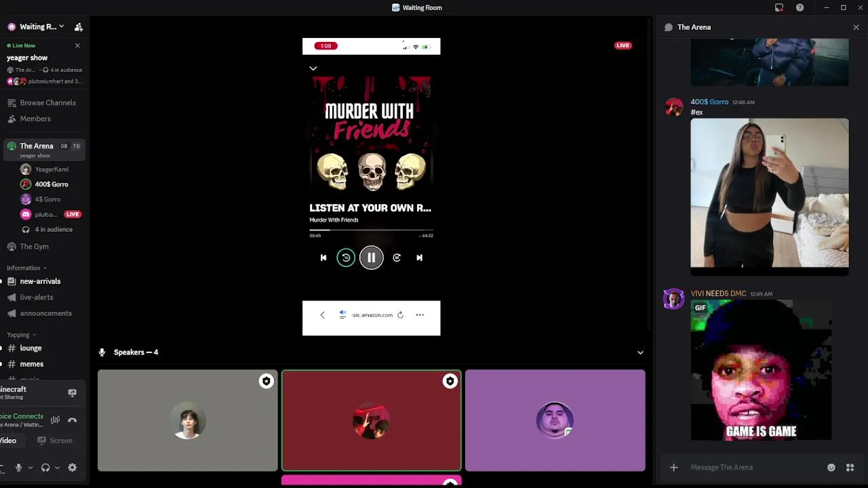Click moderator badge on red speaker tile
The height and width of the screenshot is (488, 868).
pyautogui.click(x=450, y=382)
